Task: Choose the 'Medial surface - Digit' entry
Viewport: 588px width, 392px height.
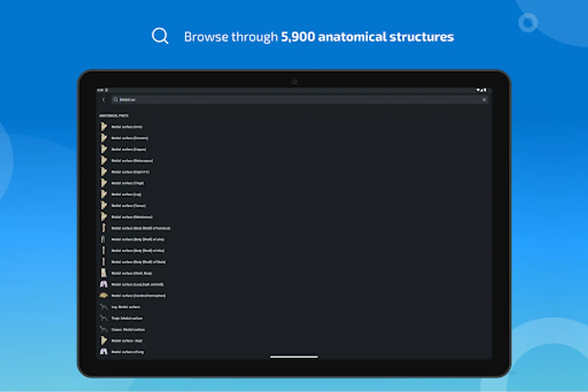Action: click(x=127, y=341)
